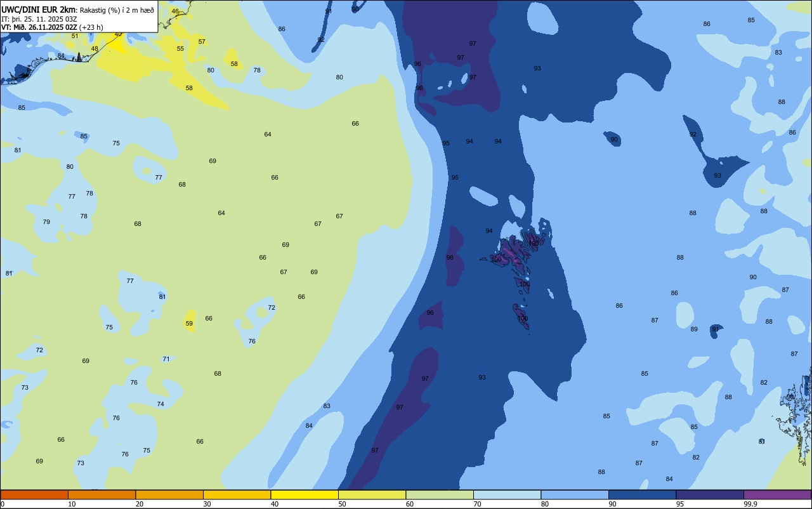
Task: Click the 70–80% pale blue legend swatch
Action: (x=507, y=494)
